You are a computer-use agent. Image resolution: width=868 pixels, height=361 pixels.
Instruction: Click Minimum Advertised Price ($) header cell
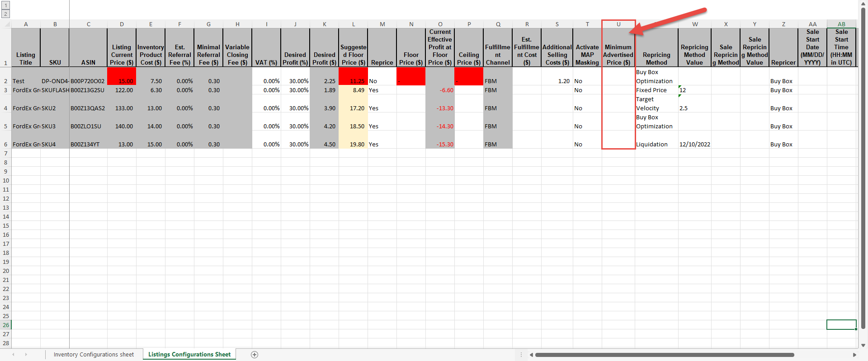click(x=618, y=47)
